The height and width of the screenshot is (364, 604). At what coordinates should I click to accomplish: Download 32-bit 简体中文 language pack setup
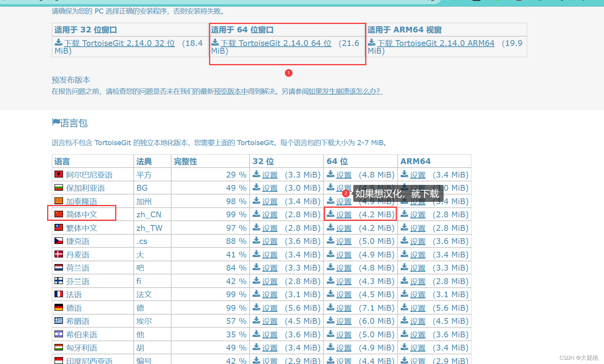(x=270, y=215)
